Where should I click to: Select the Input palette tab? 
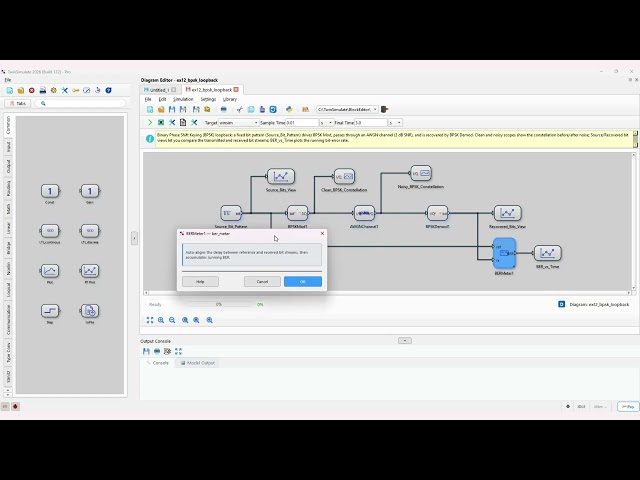[8, 147]
